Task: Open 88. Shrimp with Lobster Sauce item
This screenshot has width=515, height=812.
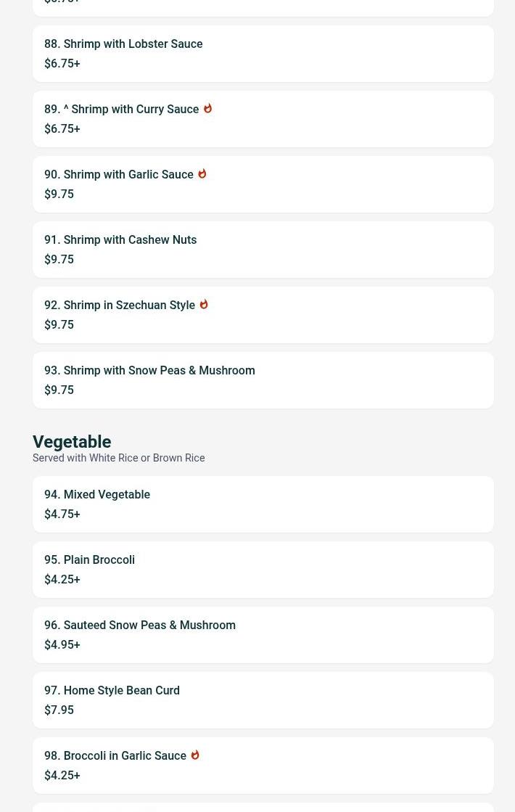Action: click(263, 54)
